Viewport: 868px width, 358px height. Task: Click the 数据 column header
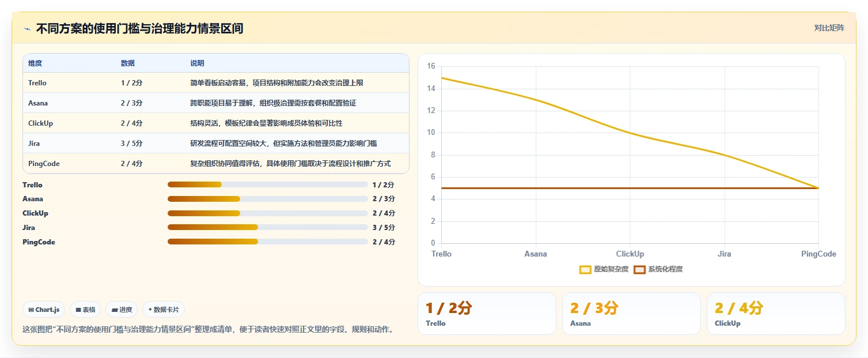click(x=128, y=63)
